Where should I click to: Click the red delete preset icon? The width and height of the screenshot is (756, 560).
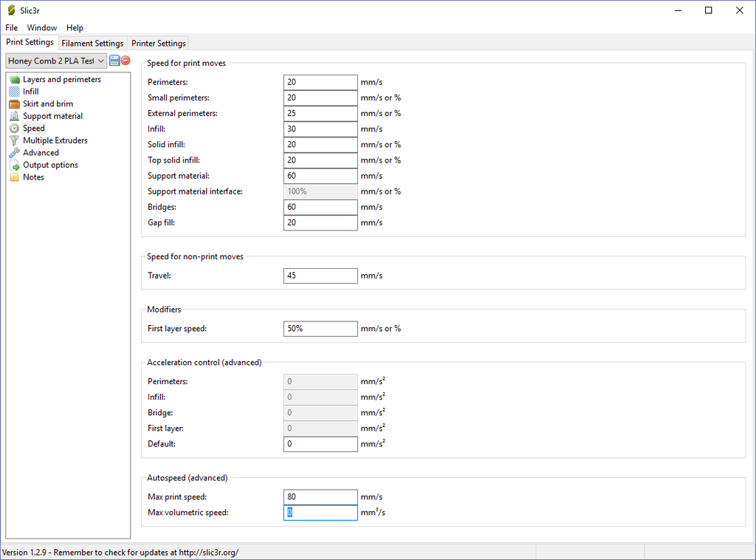126,61
